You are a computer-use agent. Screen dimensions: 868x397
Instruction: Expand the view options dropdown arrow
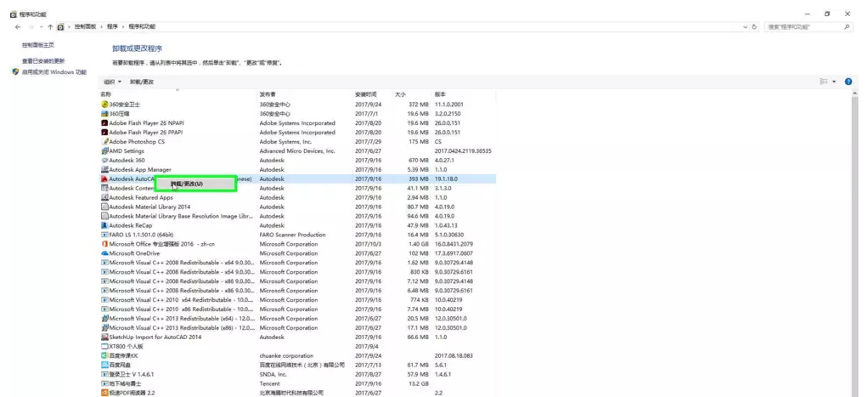(x=834, y=82)
